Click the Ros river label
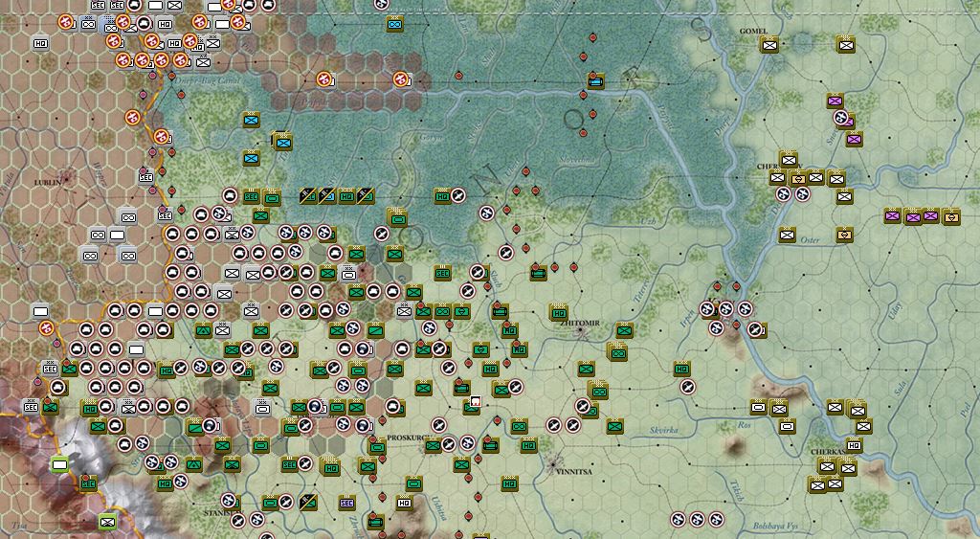 [x=744, y=424]
